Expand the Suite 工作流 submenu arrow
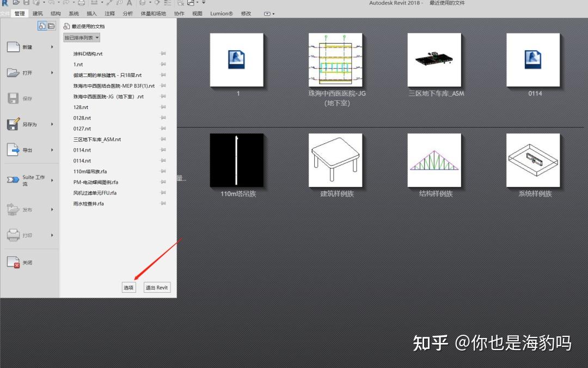588x368 pixels. [x=52, y=180]
